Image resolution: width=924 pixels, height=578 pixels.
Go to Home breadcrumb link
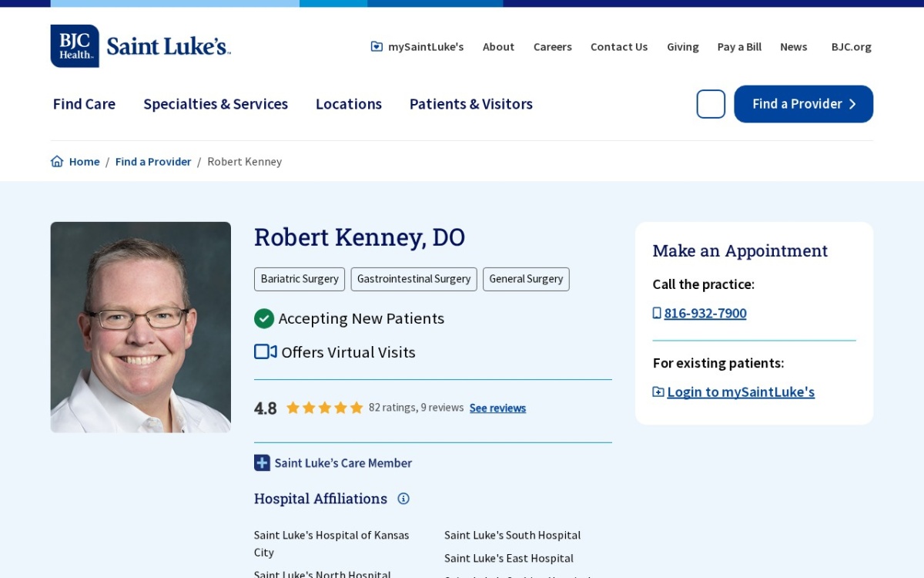tap(84, 161)
